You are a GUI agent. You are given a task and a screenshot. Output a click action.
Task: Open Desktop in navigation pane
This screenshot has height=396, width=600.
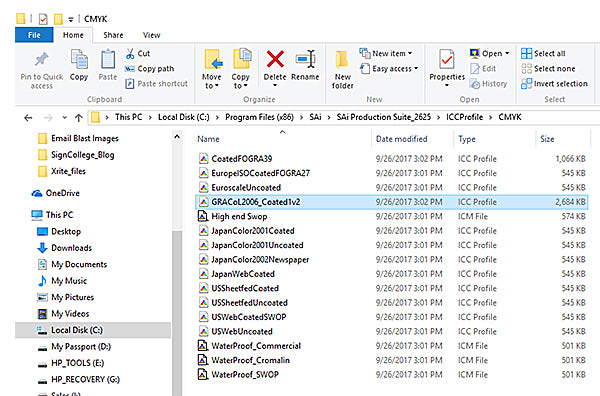pyautogui.click(x=59, y=231)
